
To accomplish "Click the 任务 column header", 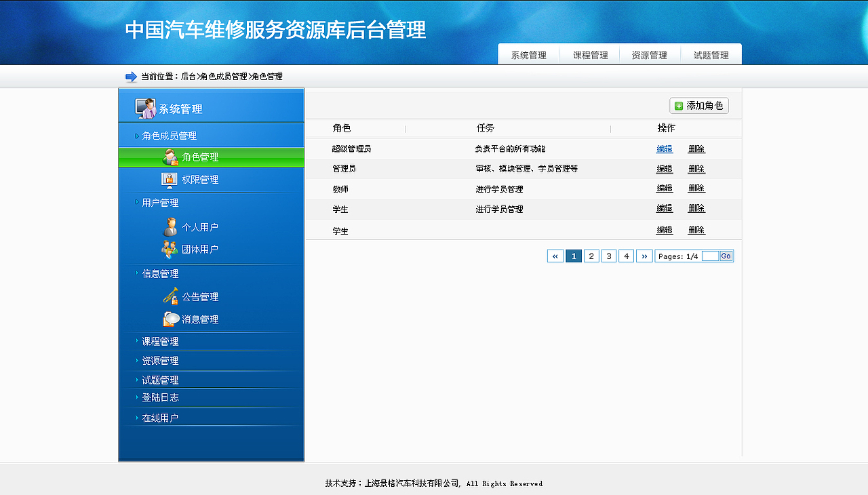I will tap(486, 128).
